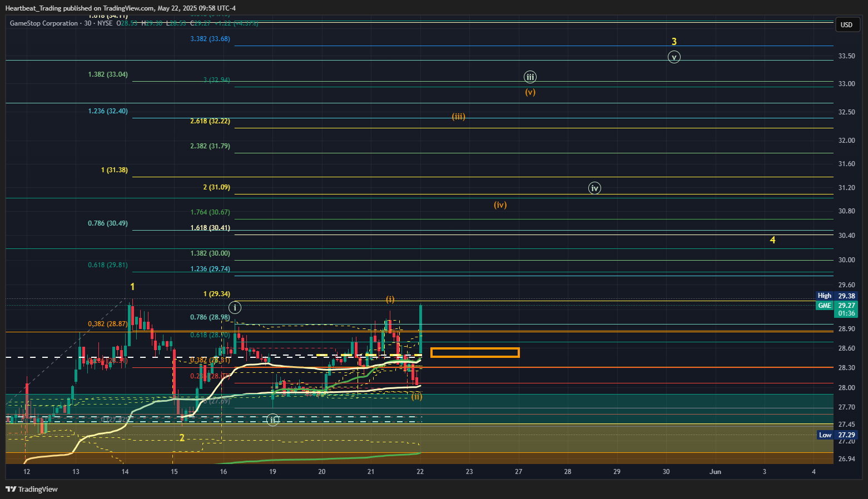Click the circled v wave marker
Image resolution: width=868 pixels, height=499 pixels.
coord(674,57)
